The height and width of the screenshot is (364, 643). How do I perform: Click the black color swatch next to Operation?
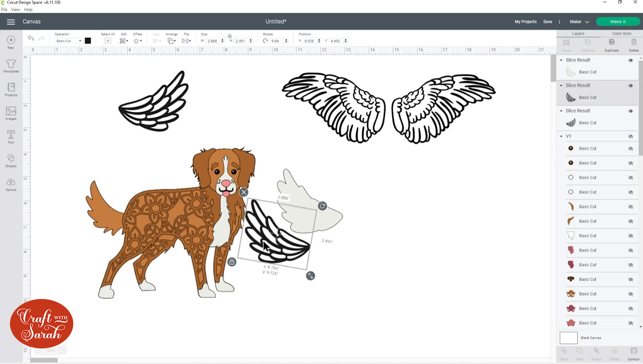pyautogui.click(x=88, y=41)
